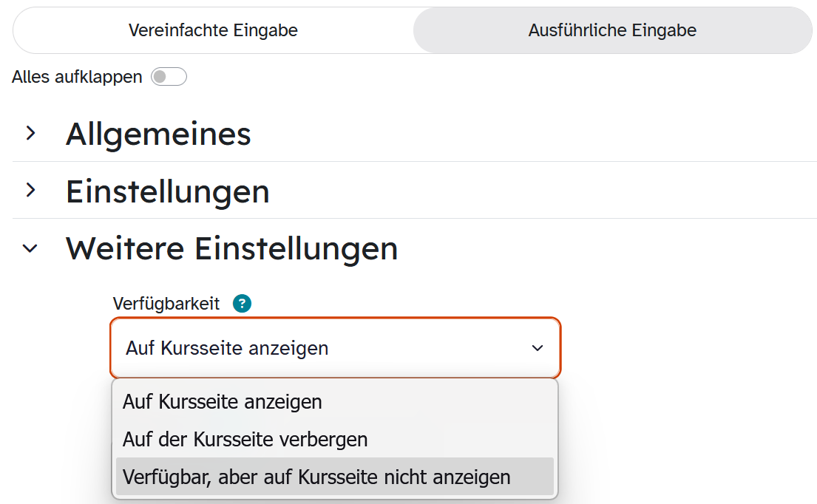Expand the Einstellungen section chevron
The image size is (817, 504).
31,190
